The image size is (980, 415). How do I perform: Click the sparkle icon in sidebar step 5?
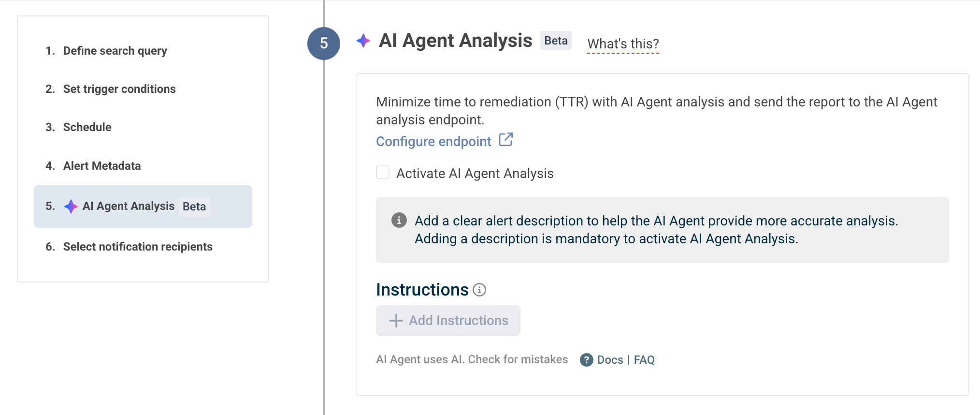click(x=71, y=207)
